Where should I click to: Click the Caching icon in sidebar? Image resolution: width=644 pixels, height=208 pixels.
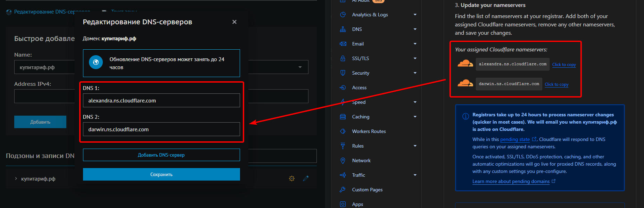click(343, 117)
